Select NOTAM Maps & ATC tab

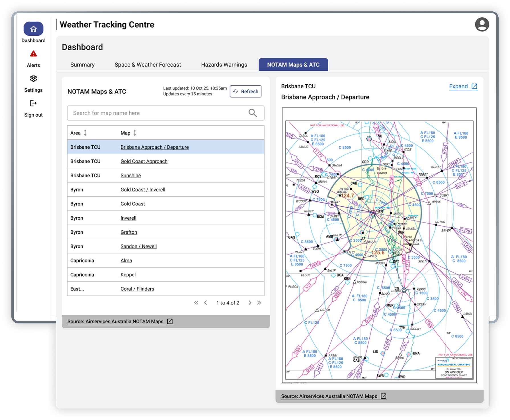click(293, 65)
